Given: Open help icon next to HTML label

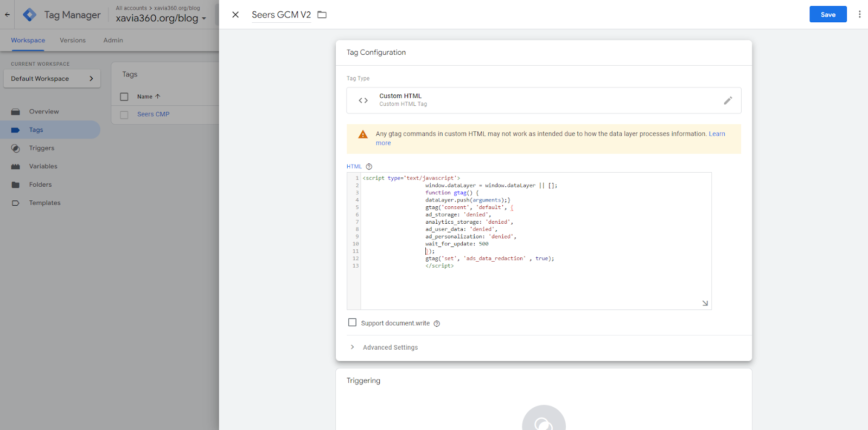Looking at the screenshot, I should (369, 167).
